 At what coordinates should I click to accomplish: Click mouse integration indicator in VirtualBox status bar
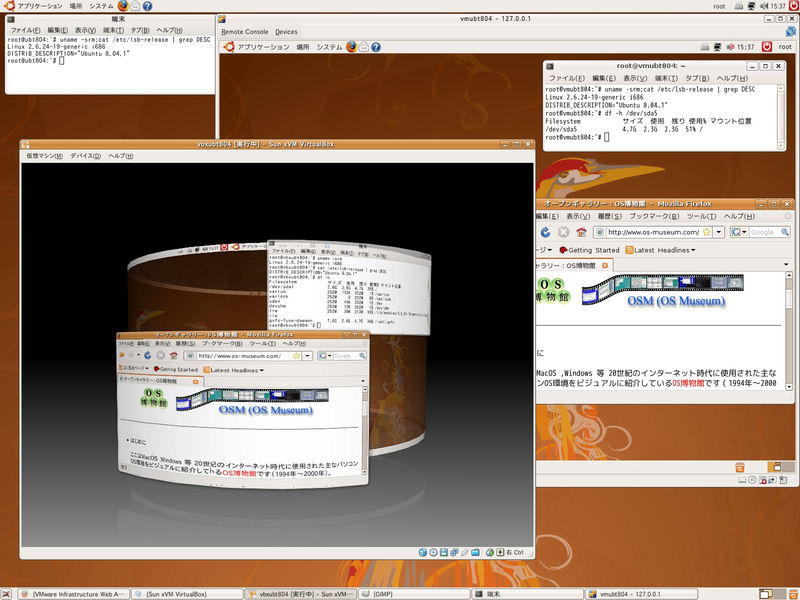point(490,552)
